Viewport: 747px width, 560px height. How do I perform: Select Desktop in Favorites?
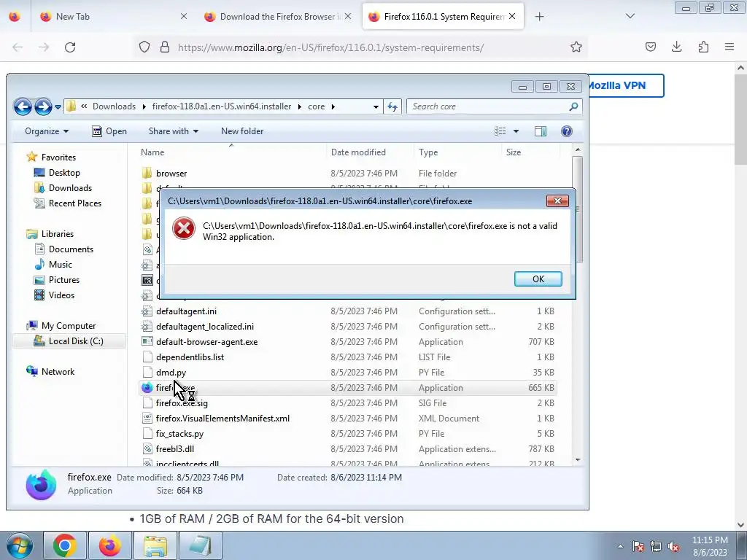point(64,173)
